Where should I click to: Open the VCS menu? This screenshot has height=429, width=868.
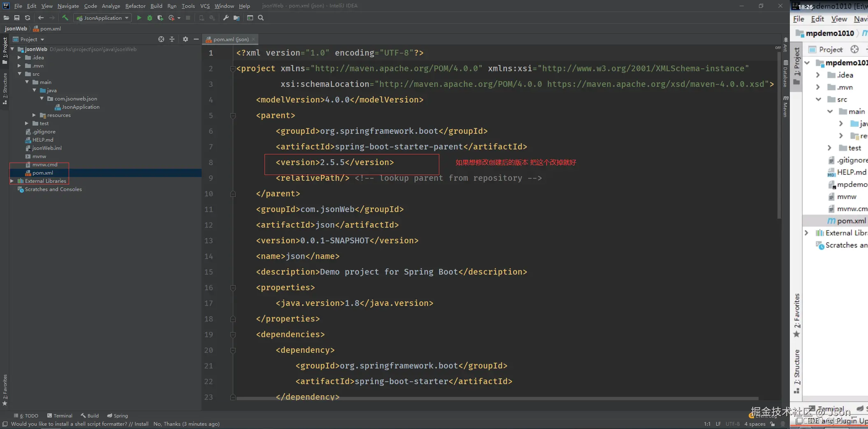point(205,6)
